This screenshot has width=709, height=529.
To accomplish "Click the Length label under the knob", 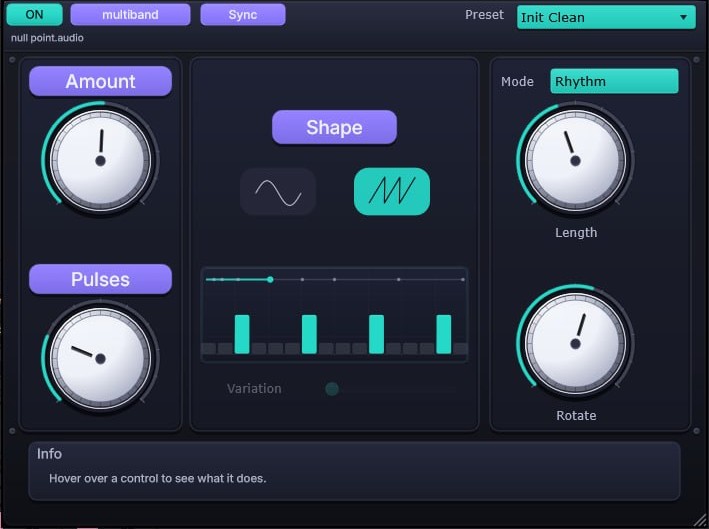I will pyautogui.click(x=576, y=232).
